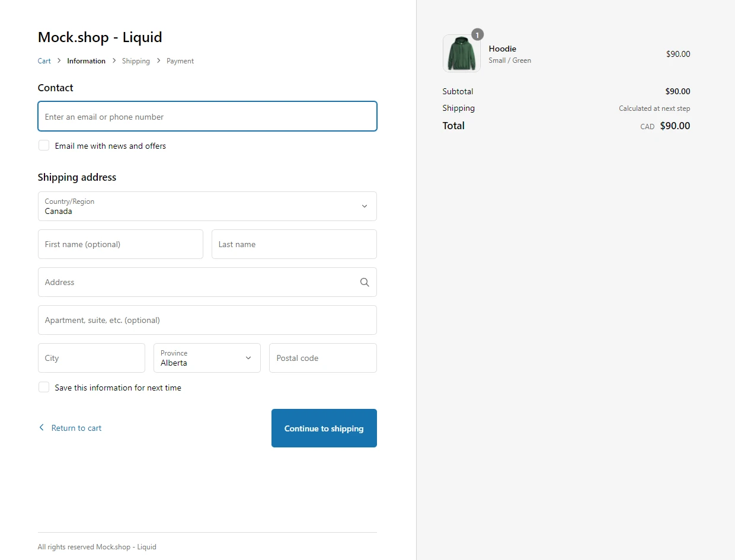Open the Country/Region dropdown
735x560 pixels.
click(x=207, y=206)
